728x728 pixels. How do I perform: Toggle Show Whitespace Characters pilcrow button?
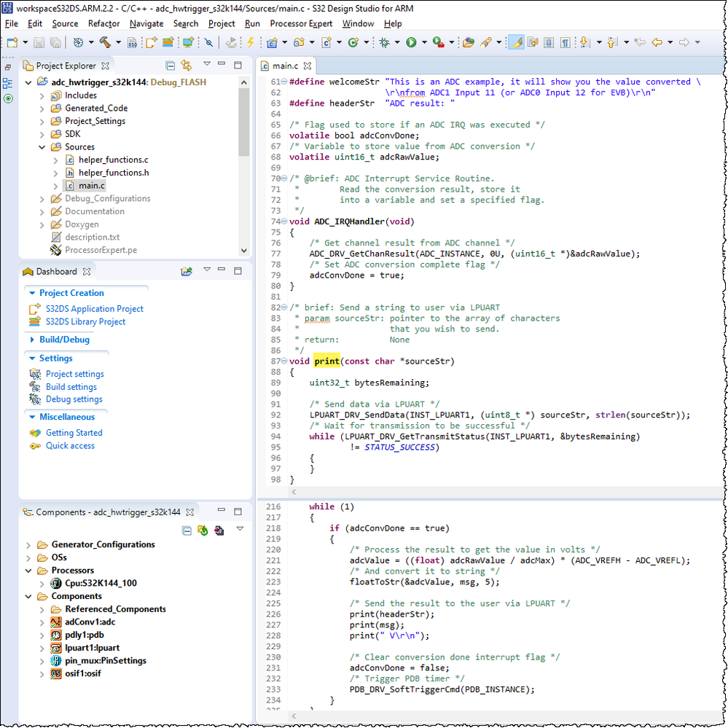click(x=565, y=42)
